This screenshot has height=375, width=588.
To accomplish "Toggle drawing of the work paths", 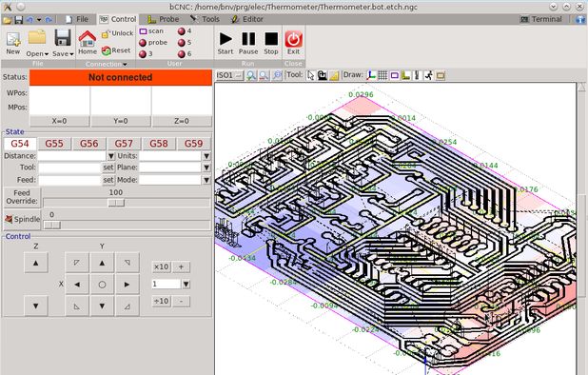I will click(x=417, y=75).
